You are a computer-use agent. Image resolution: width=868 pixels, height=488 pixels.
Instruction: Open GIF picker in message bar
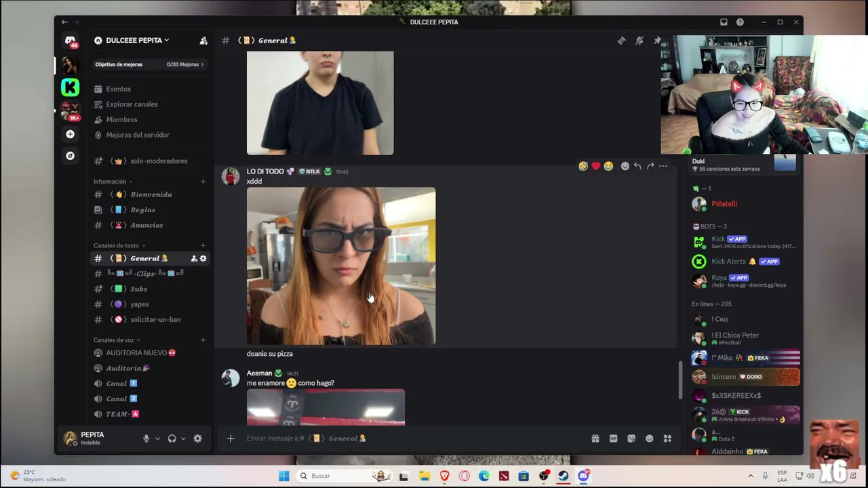pyautogui.click(x=613, y=439)
